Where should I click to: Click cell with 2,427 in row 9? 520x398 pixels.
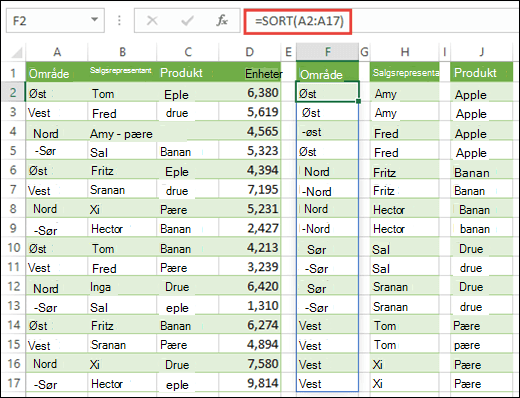(x=250, y=228)
